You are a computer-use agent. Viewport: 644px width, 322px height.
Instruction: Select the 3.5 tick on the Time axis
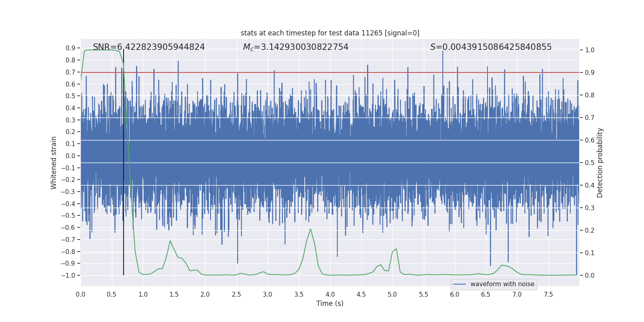[299, 295]
